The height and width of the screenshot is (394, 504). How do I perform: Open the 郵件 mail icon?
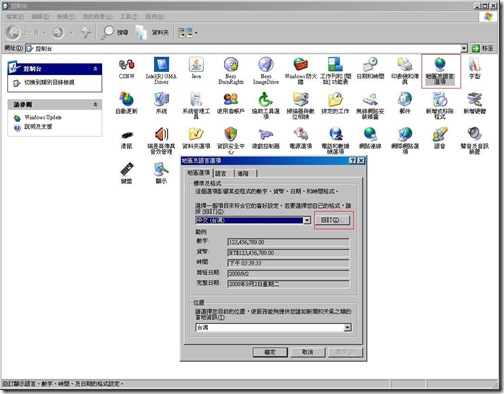click(405, 103)
